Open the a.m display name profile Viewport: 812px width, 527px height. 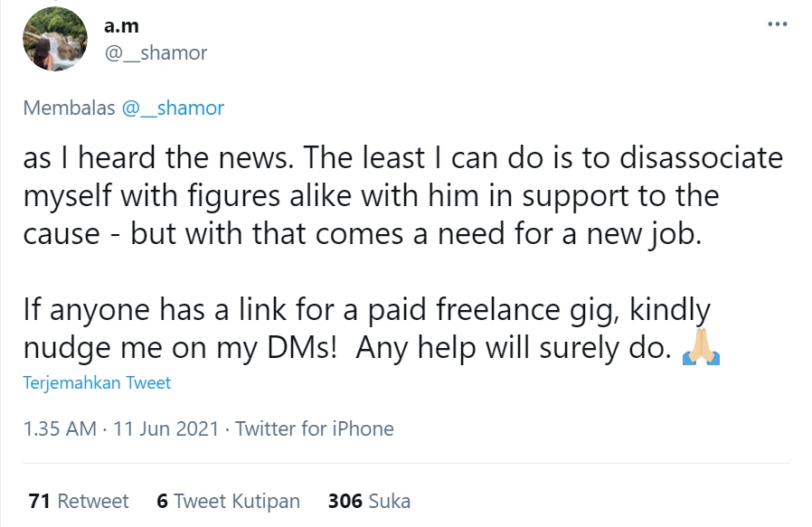(x=121, y=25)
